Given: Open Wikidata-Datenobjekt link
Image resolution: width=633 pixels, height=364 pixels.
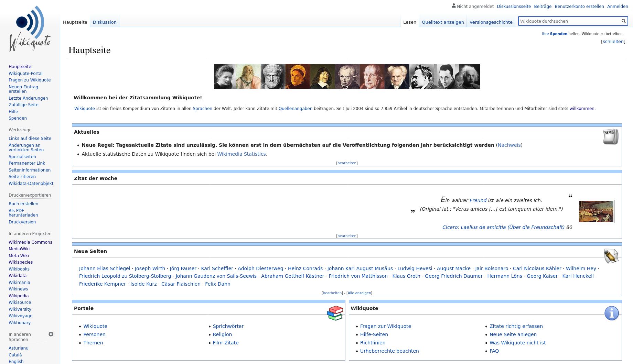Looking at the screenshot, I should click(31, 183).
